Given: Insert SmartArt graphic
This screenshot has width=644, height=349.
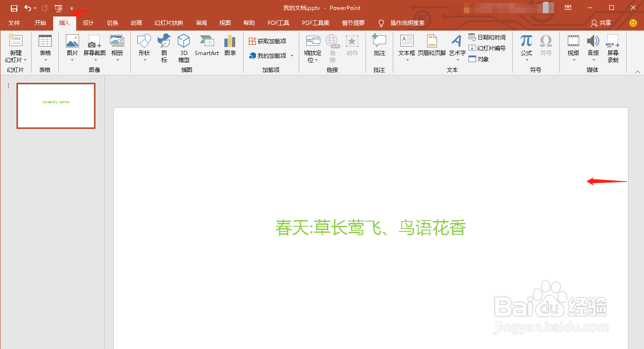Looking at the screenshot, I should click(x=207, y=45).
